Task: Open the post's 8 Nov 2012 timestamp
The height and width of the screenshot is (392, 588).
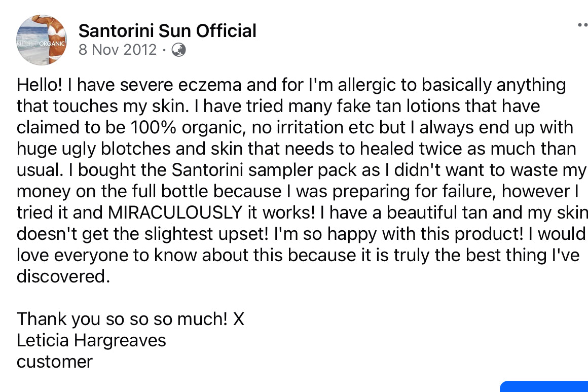Action: tap(118, 50)
